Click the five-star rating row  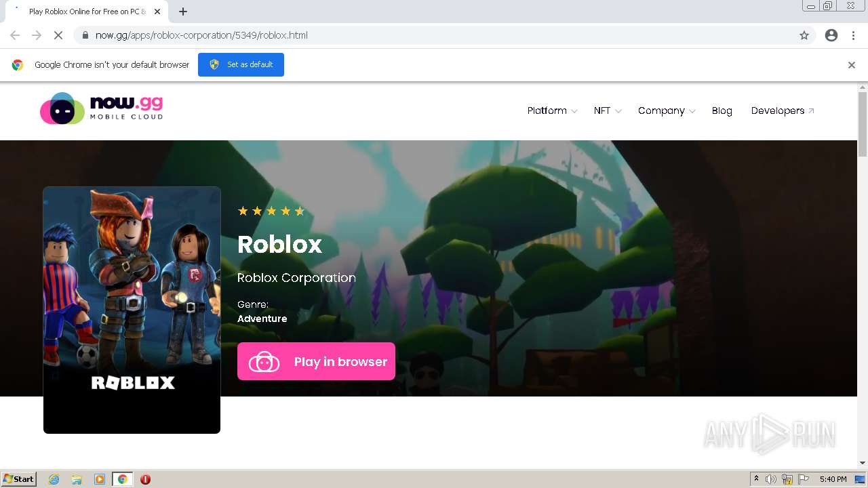271,211
